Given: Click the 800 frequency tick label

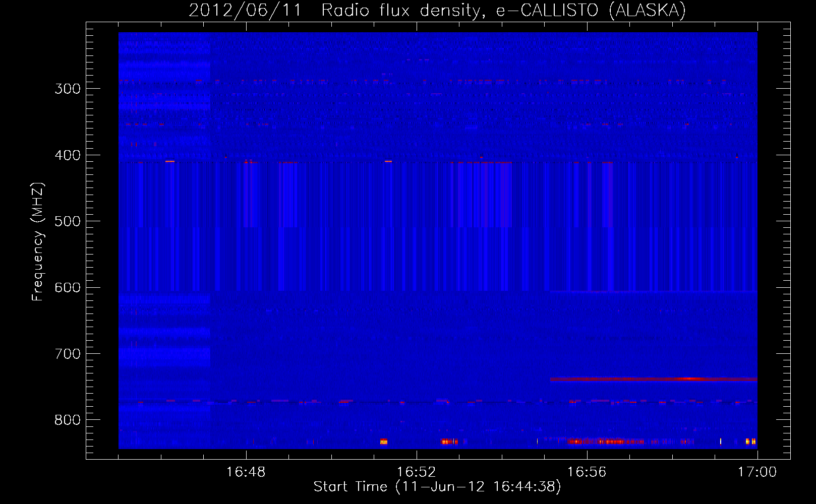Looking at the screenshot, I should (68, 420).
